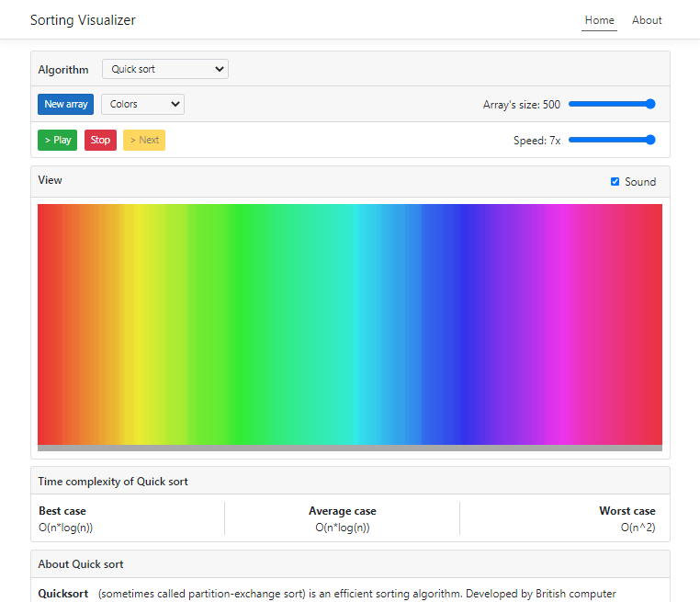Click the Sound label text
Image resolution: width=700 pixels, height=602 pixels.
click(x=640, y=182)
